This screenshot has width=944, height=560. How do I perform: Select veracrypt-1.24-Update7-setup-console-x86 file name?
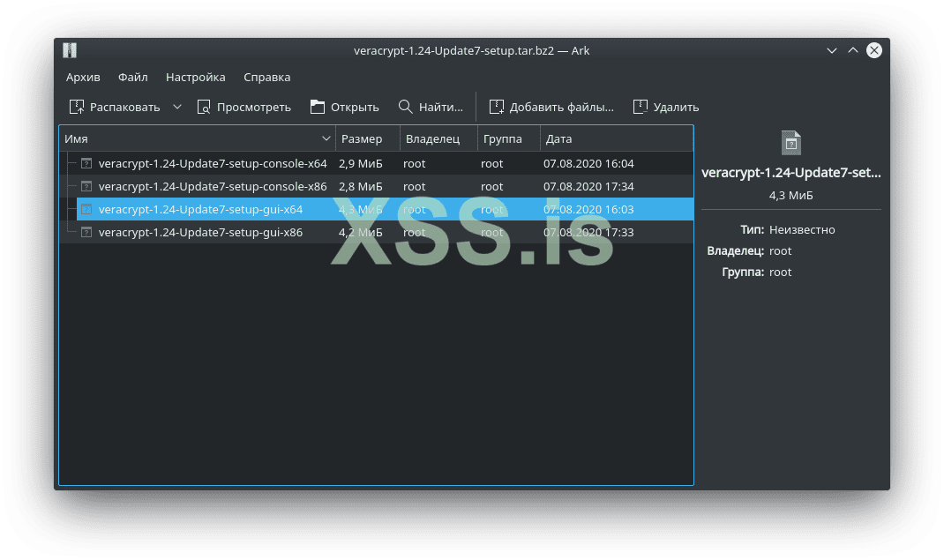tap(213, 186)
